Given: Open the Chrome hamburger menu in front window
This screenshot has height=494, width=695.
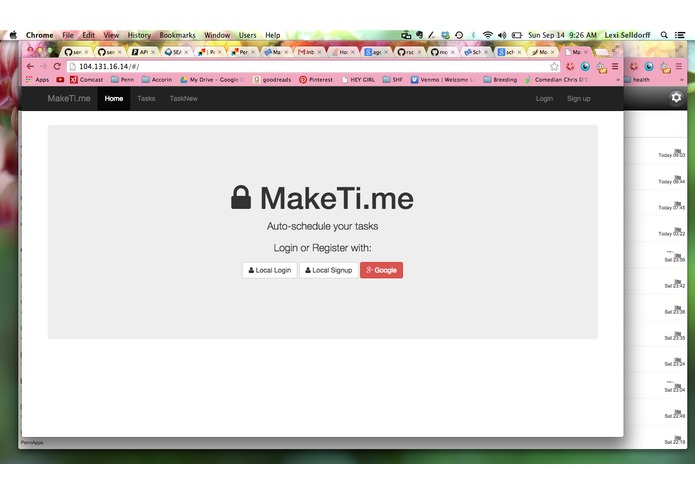Looking at the screenshot, I should 615,66.
